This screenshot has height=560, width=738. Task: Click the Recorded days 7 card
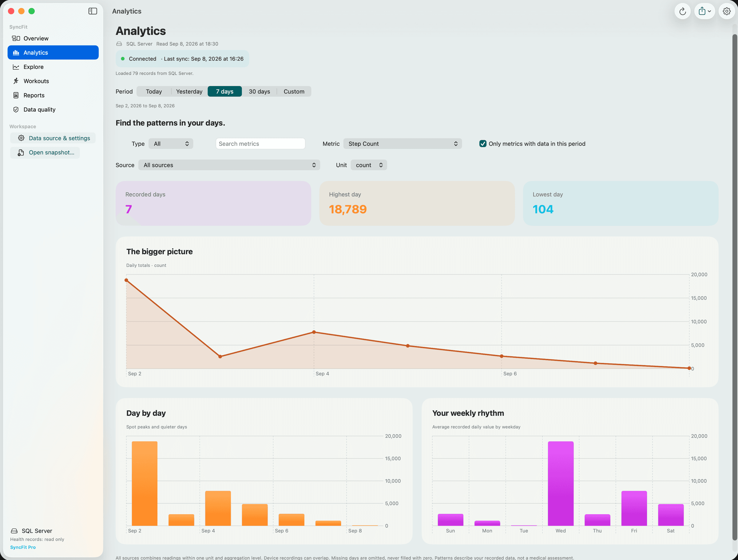213,203
